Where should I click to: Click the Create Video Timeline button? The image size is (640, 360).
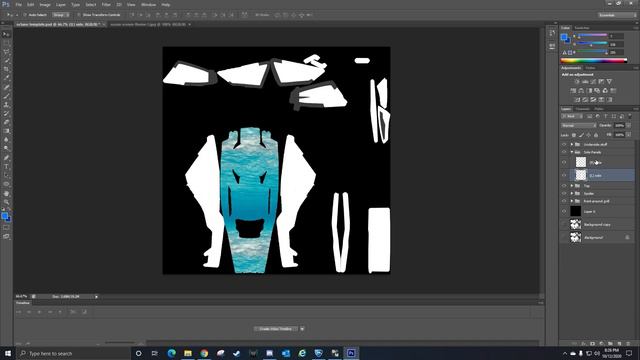[x=276, y=329]
